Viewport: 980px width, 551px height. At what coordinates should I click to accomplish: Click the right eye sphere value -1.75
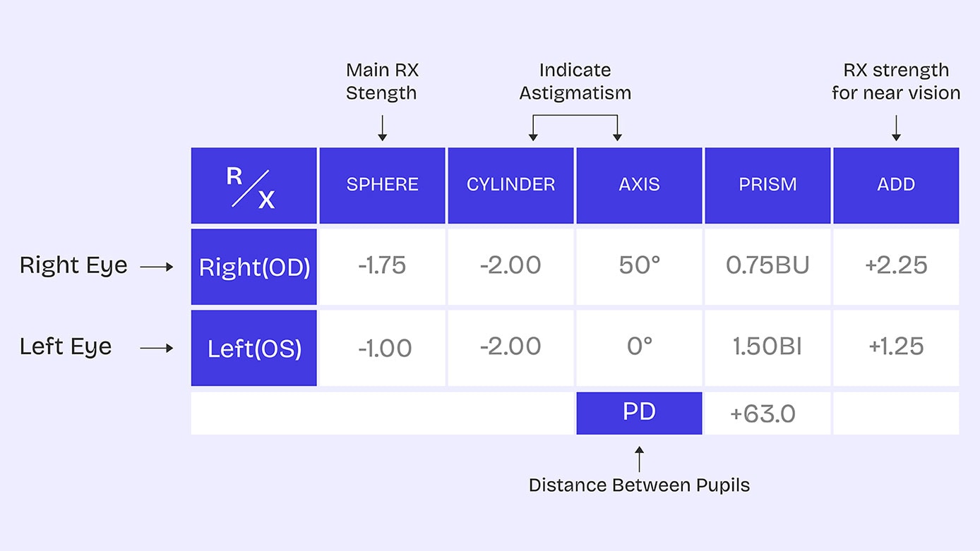382,266
